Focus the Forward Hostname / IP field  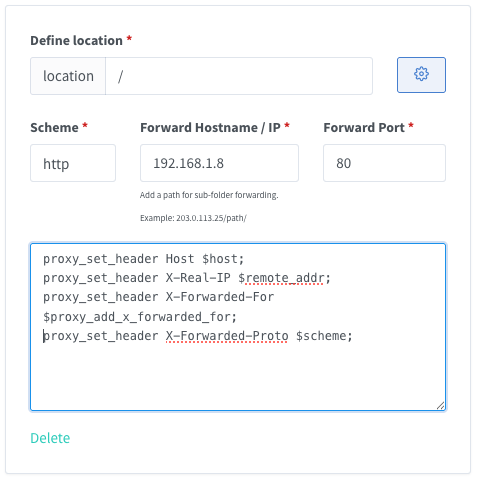[x=219, y=163]
